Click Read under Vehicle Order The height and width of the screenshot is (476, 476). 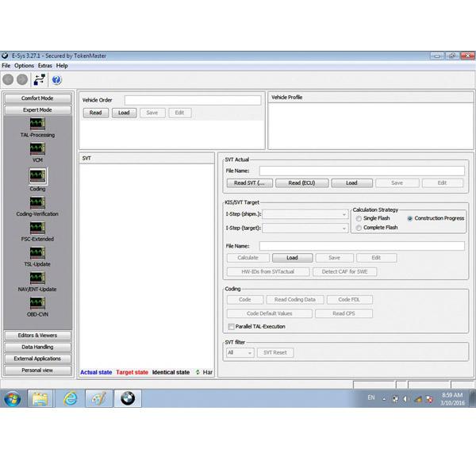coord(95,113)
